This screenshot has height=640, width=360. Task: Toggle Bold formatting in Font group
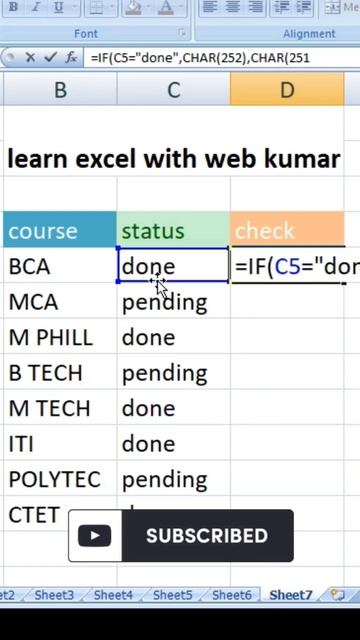click(x=13, y=7)
